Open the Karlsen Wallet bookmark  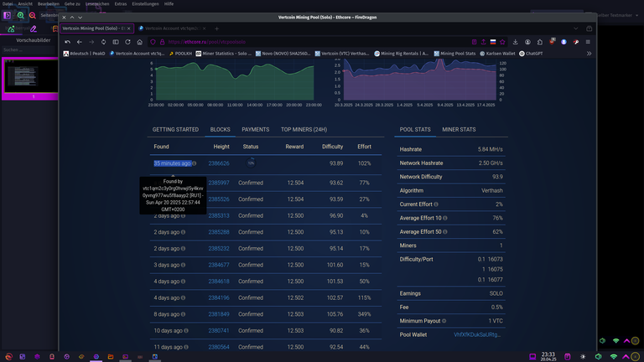point(497,54)
